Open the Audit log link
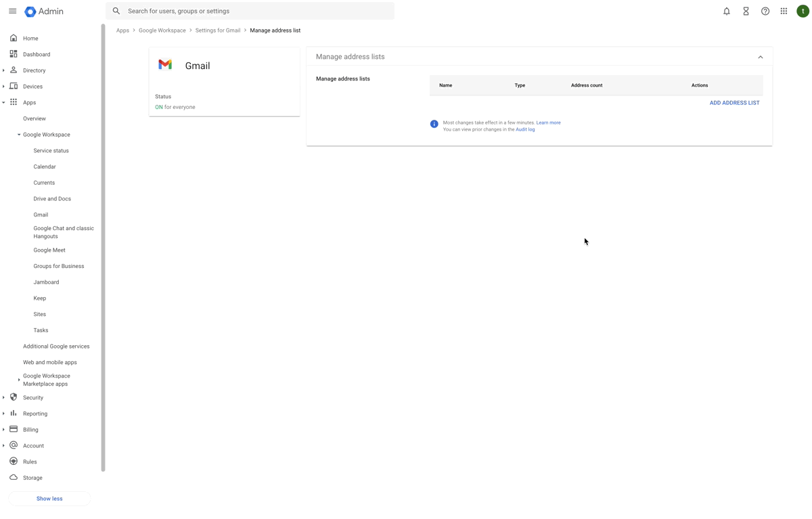 point(525,129)
